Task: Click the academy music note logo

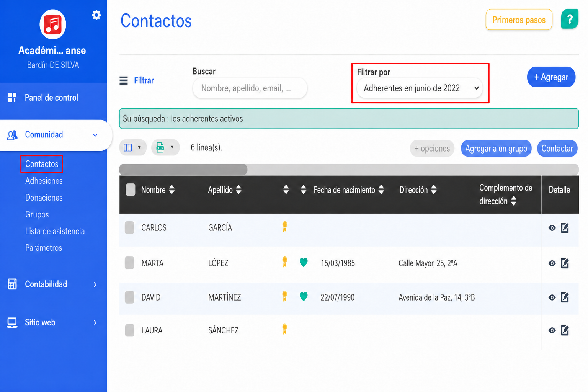Action: click(53, 24)
